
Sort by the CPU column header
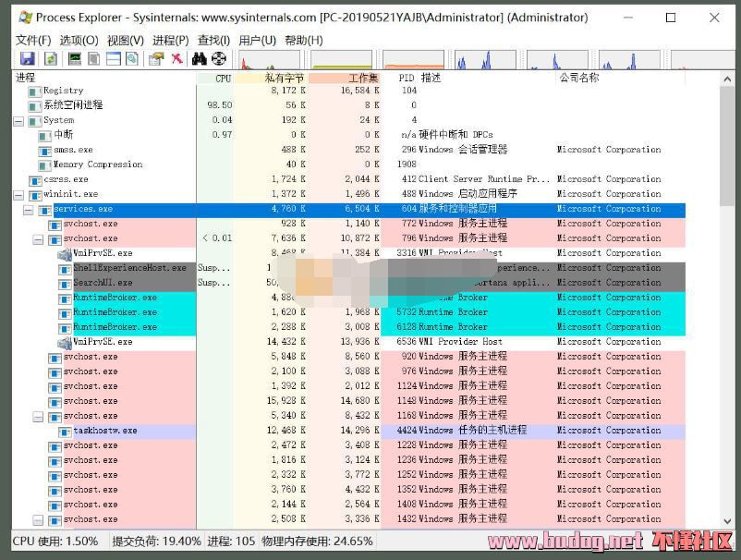pyautogui.click(x=215, y=78)
